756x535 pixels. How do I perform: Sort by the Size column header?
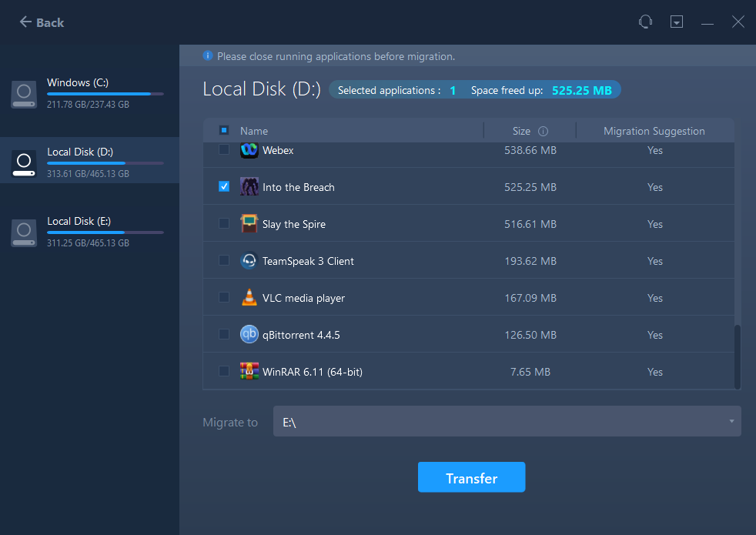tap(521, 131)
